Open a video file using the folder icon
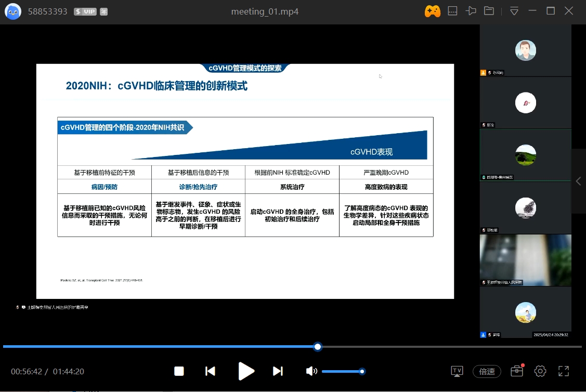This screenshot has width=586, height=392. click(x=488, y=10)
